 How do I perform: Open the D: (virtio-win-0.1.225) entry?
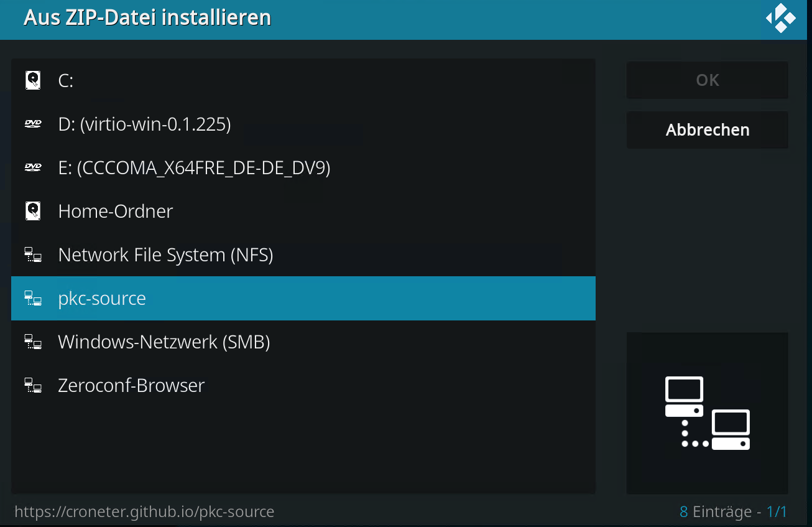[144, 124]
